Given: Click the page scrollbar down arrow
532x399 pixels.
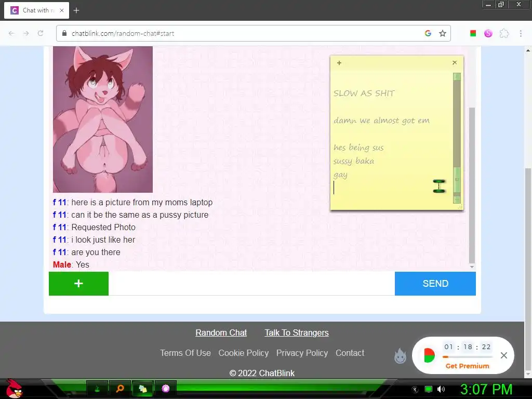Looking at the screenshot, I should [528, 375].
